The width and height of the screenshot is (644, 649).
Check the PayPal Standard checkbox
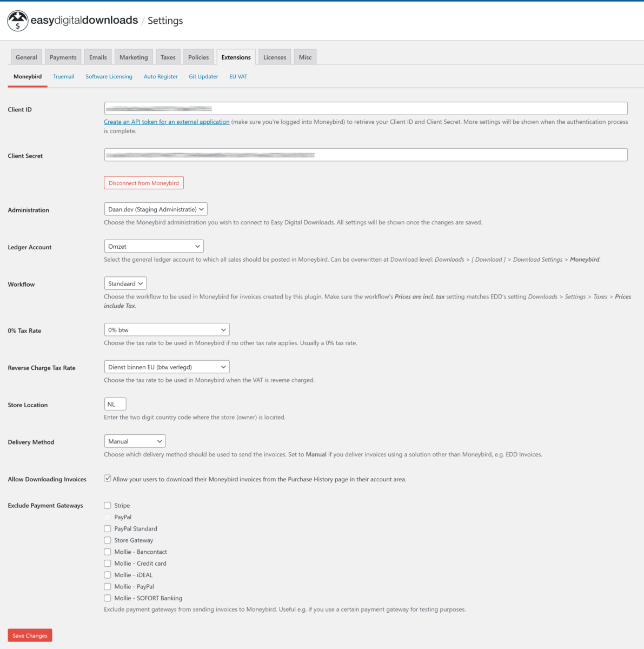[108, 529]
